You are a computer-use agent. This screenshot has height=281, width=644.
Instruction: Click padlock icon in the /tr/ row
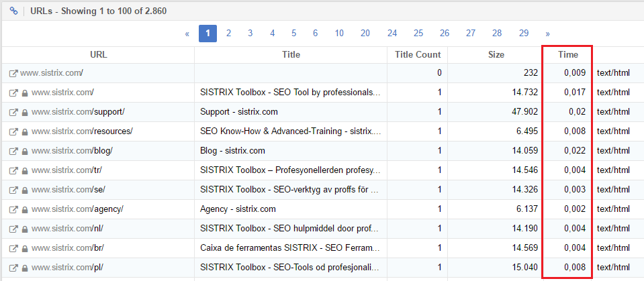click(x=25, y=170)
